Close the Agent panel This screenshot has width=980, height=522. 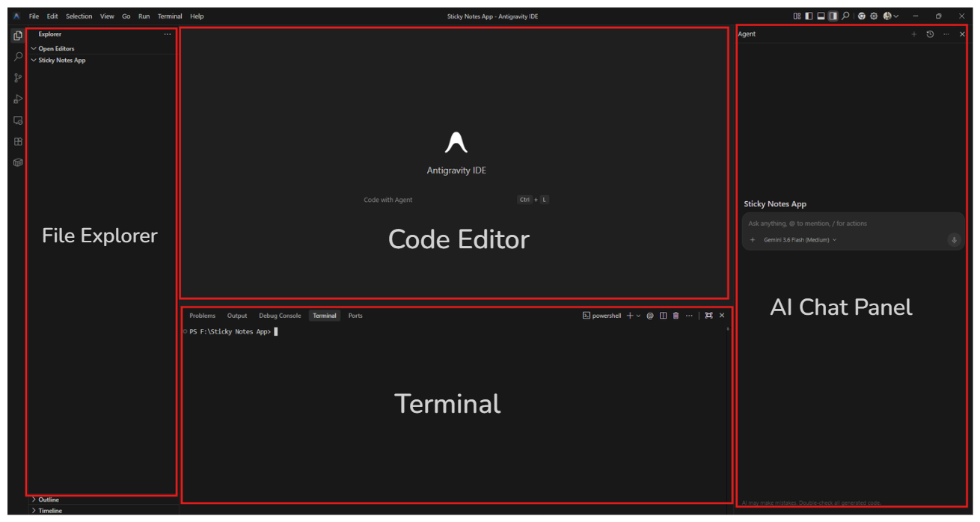[x=962, y=34]
